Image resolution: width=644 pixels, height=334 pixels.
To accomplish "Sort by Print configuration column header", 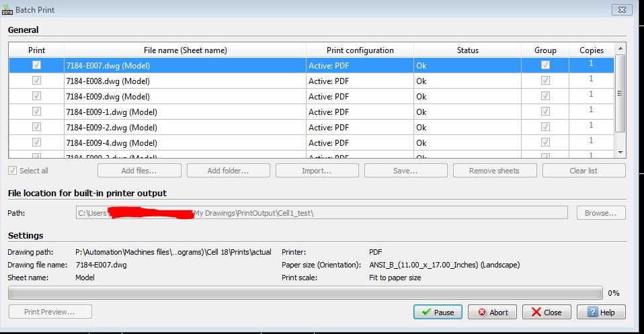I will tap(360, 50).
